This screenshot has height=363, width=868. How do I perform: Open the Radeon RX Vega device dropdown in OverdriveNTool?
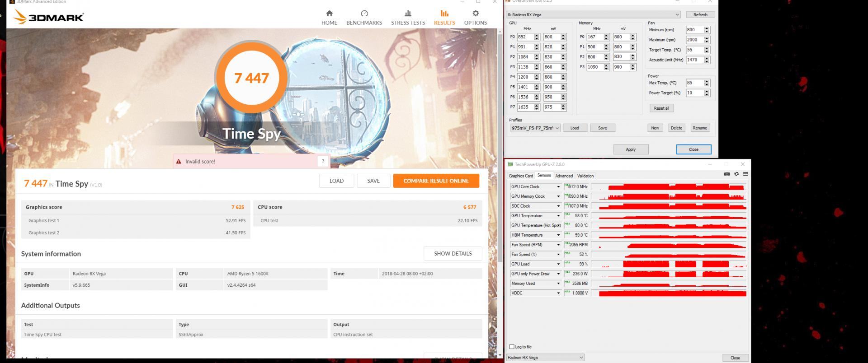click(x=593, y=14)
